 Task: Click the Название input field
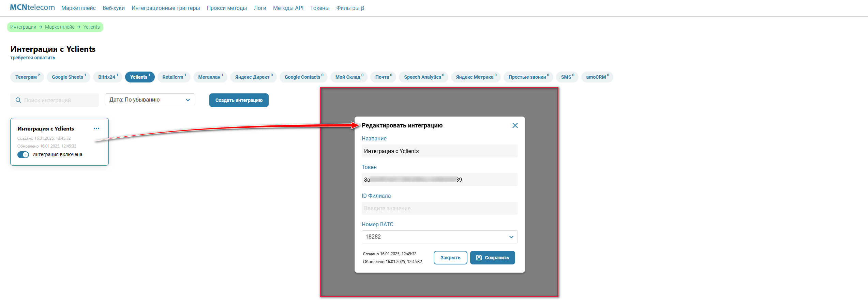click(x=439, y=151)
